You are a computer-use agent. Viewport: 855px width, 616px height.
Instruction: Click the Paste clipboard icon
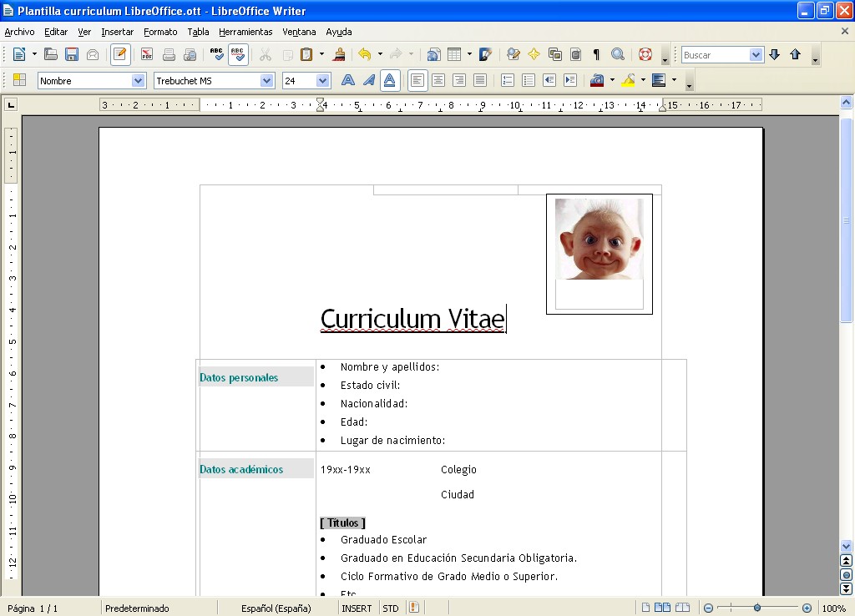pyautogui.click(x=306, y=54)
